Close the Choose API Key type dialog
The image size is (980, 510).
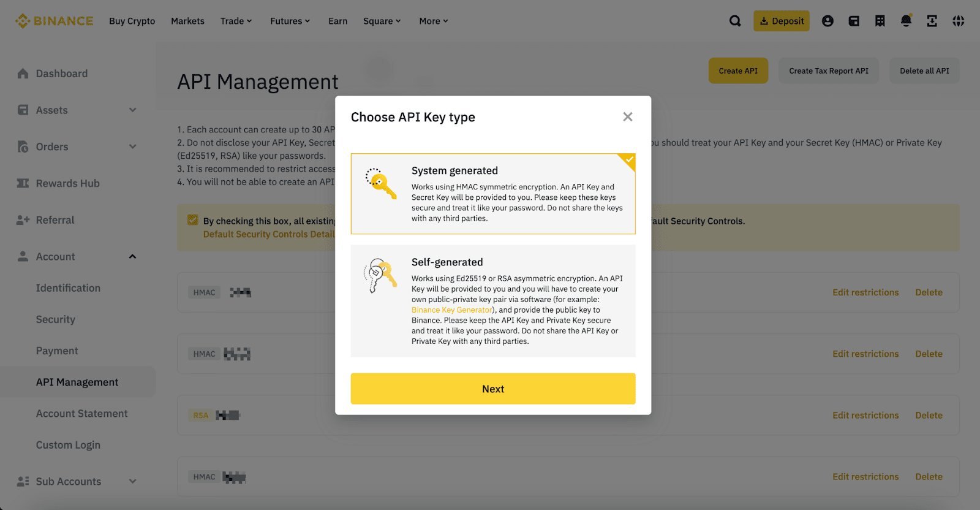pos(628,116)
